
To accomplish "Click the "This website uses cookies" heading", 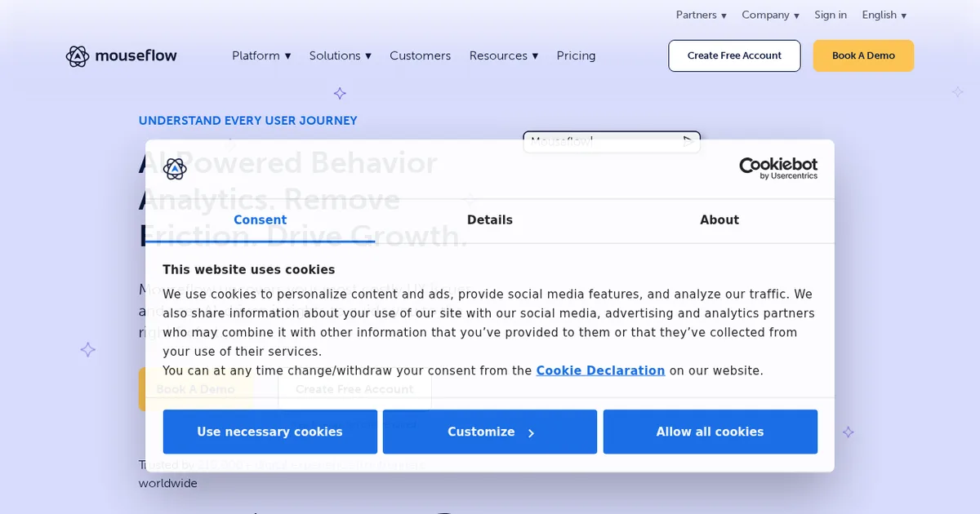I will coord(248,270).
